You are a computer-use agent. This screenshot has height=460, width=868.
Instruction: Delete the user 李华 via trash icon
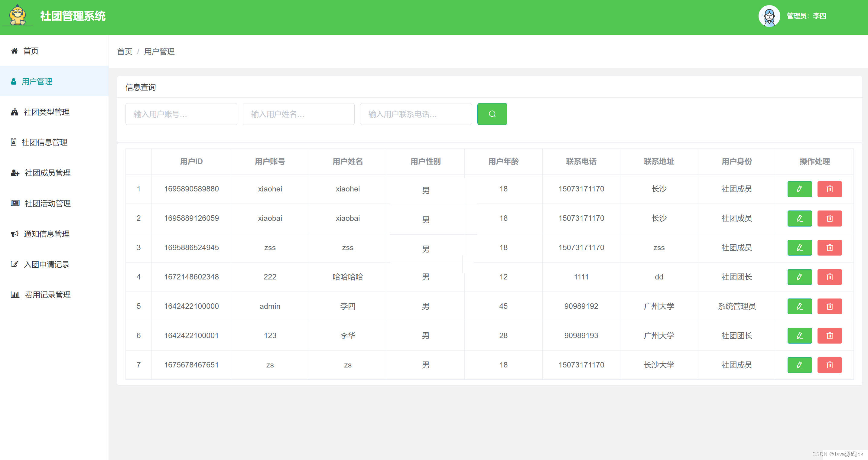click(829, 336)
